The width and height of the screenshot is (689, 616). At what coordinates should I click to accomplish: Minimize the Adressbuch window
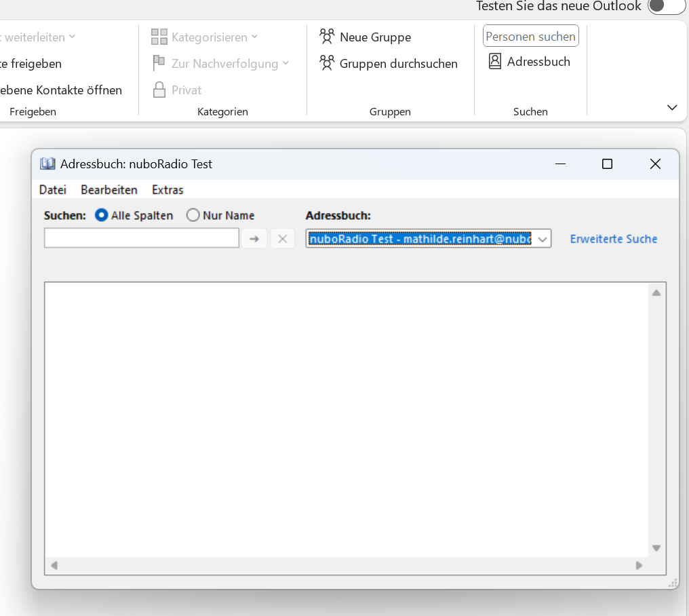(560, 164)
